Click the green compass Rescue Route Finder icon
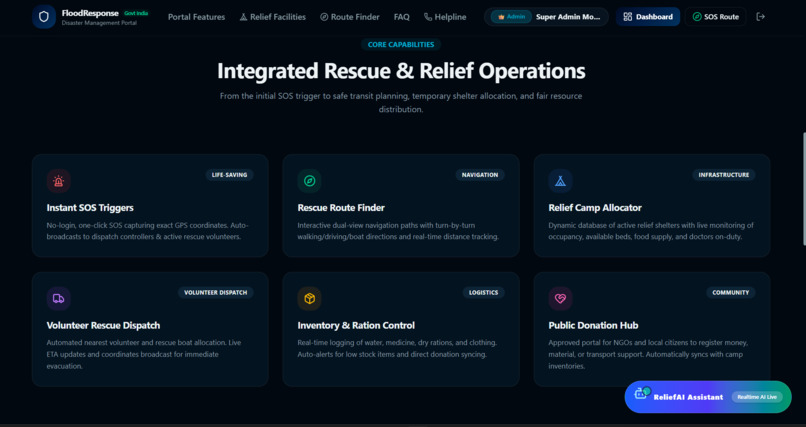Screen dimensions: 806x427 point(309,181)
